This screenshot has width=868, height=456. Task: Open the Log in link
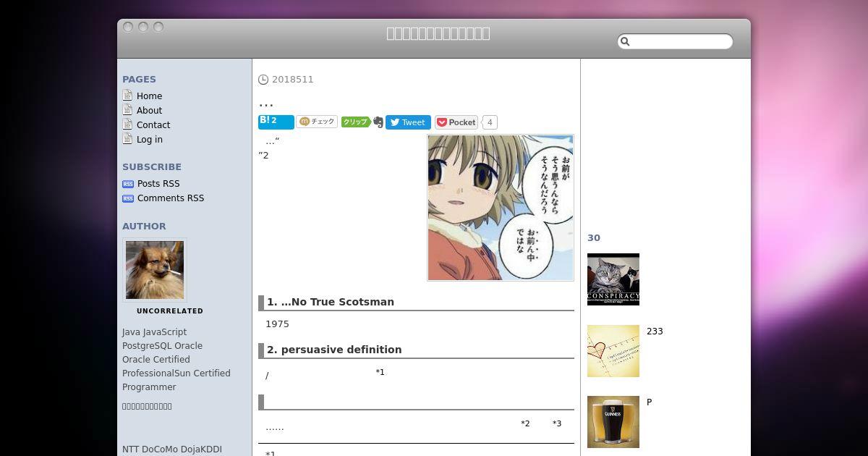[150, 139]
